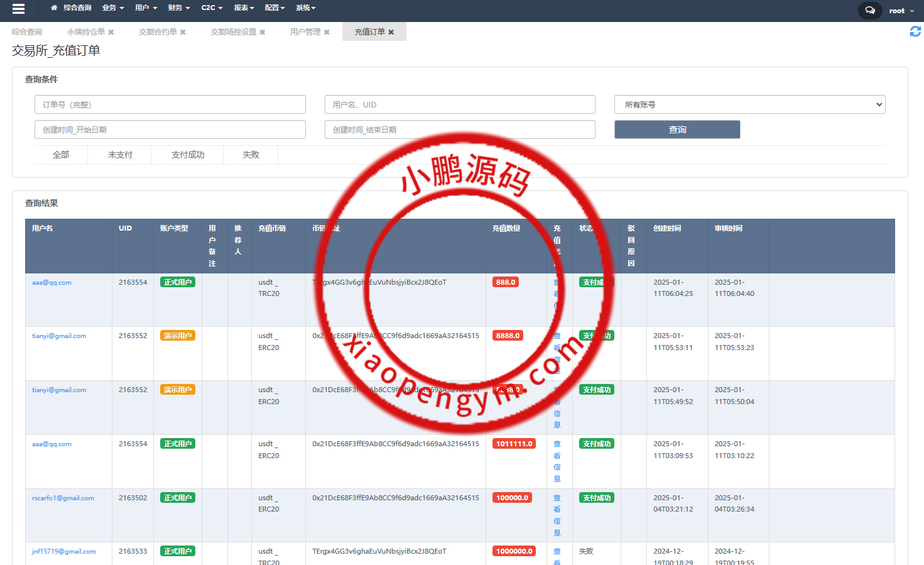Close the 用户管理 tab

(x=327, y=32)
